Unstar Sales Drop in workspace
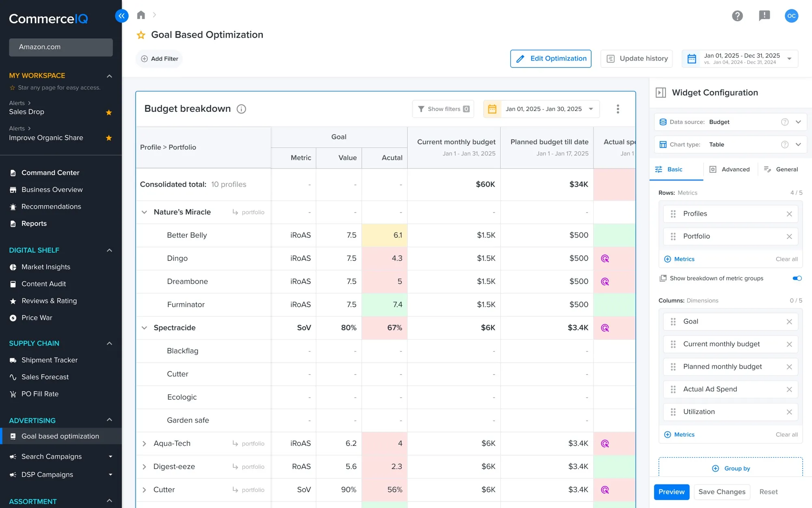The height and width of the screenshot is (508, 812). tap(109, 112)
